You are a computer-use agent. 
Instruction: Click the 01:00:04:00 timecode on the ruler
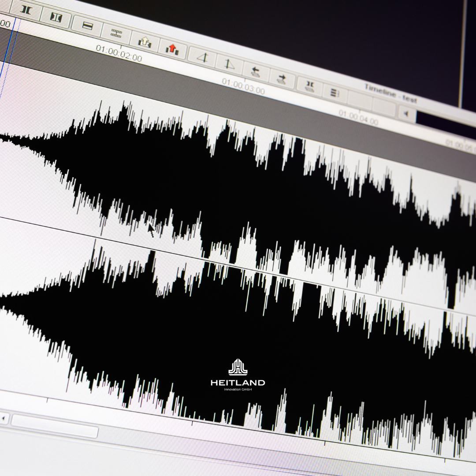pyautogui.click(x=358, y=118)
